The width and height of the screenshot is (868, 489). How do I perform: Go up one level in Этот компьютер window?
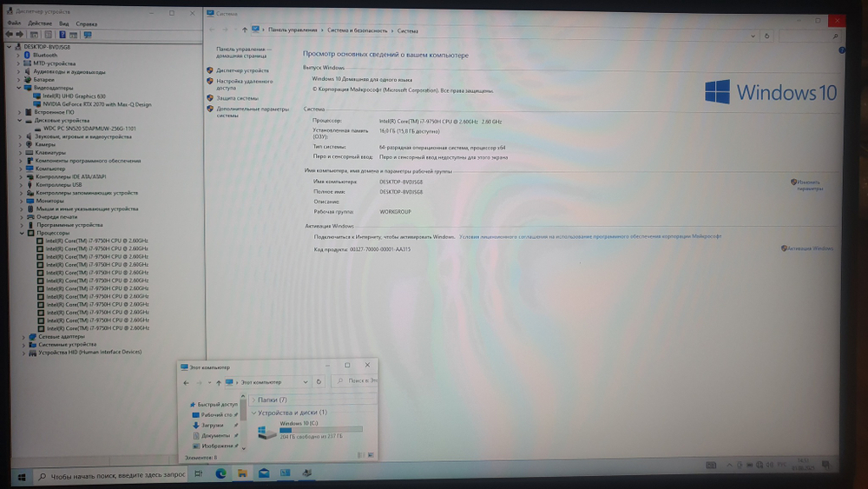(219, 383)
